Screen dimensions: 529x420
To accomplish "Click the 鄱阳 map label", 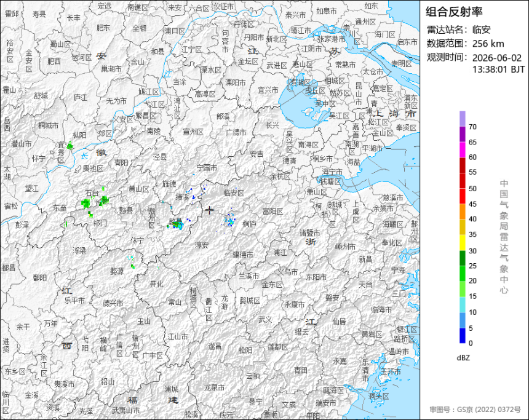I will coord(40,277).
